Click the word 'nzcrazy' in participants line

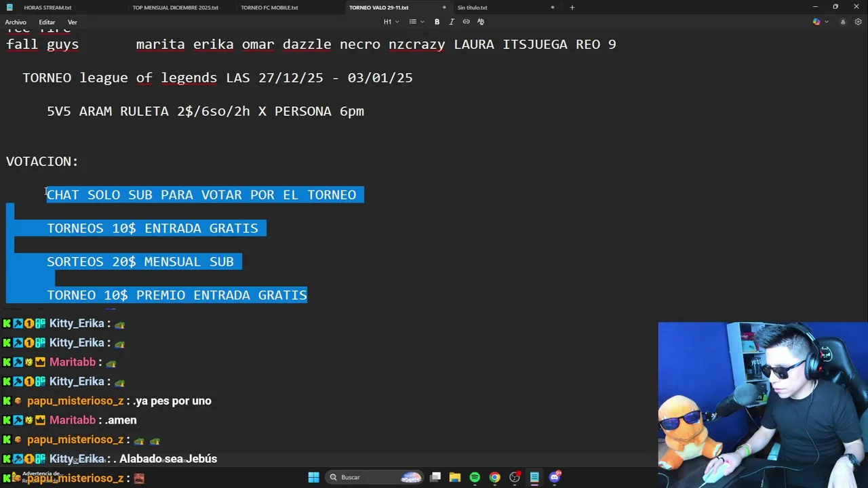[x=417, y=45]
